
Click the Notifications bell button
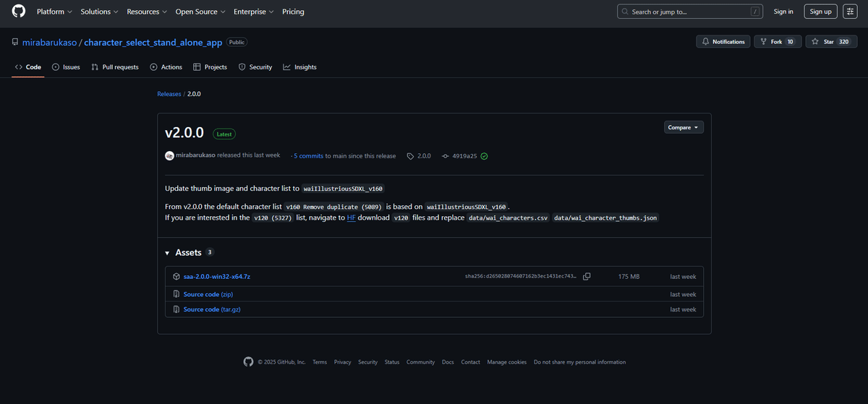(x=723, y=42)
